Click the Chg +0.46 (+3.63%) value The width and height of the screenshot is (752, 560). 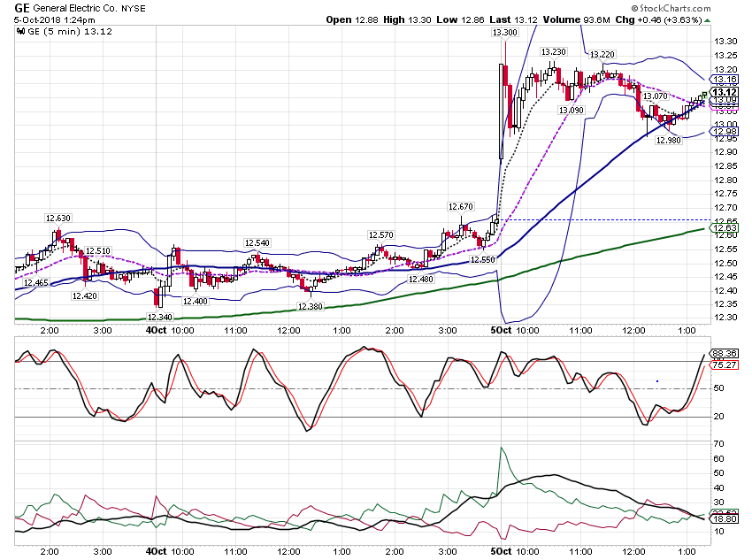(x=658, y=20)
